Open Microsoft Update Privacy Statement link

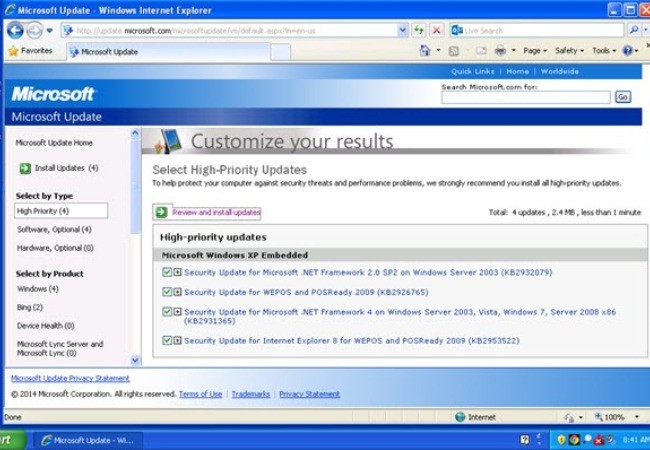pyautogui.click(x=70, y=378)
